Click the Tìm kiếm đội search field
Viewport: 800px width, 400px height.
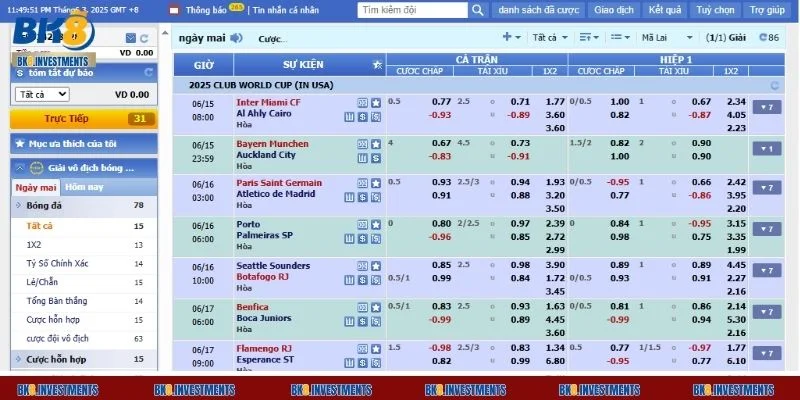coord(412,10)
